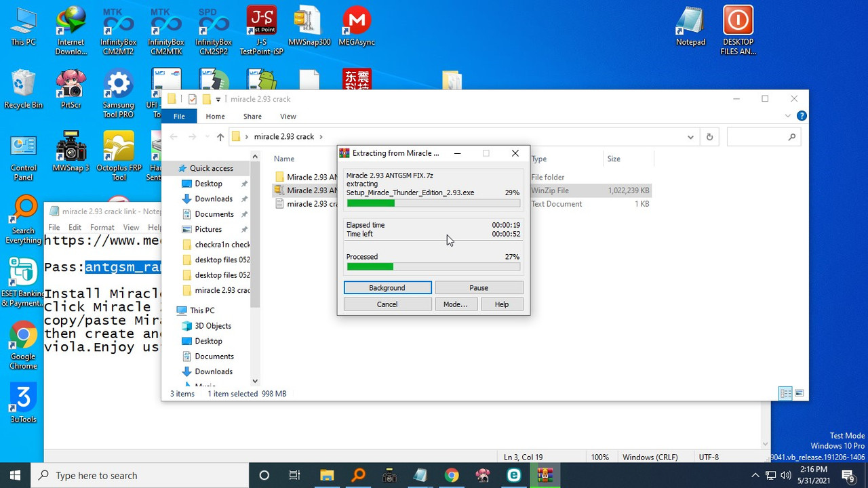Launch InfinityBox CM2MT2 desktop shortcut
868x488 pixels.
[x=119, y=30]
